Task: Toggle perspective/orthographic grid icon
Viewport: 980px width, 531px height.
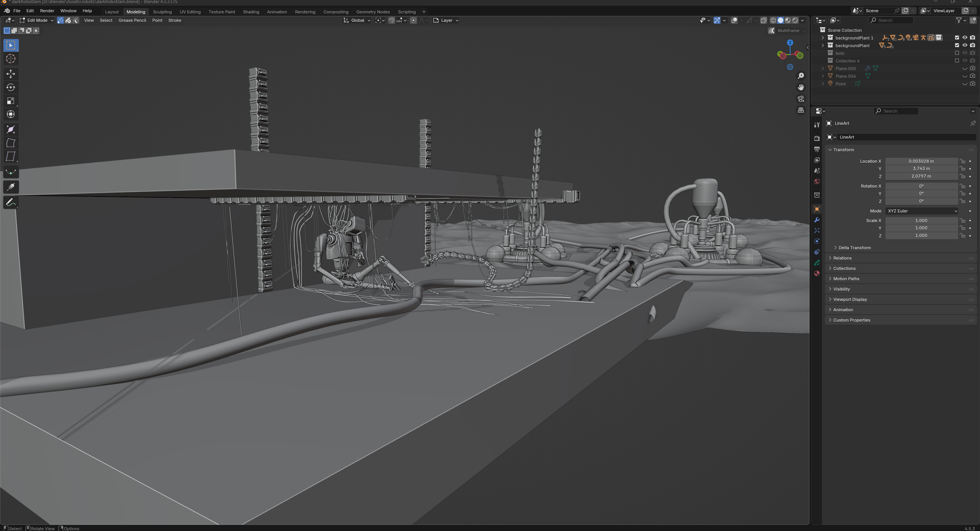Action: 800,110
